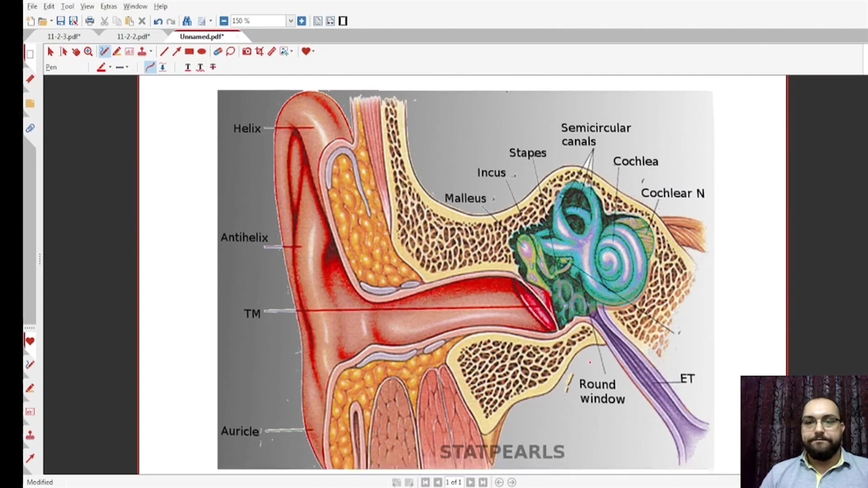Activate the Eraser tool
This screenshot has height=488, width=868.
(x=218, y=52)
